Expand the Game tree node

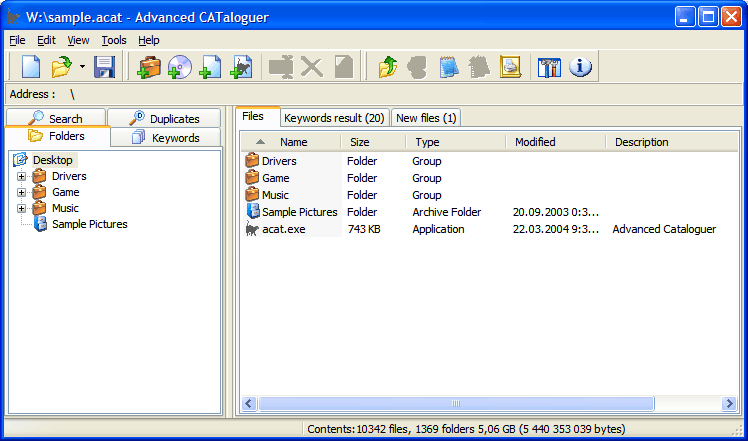point(21,192)
